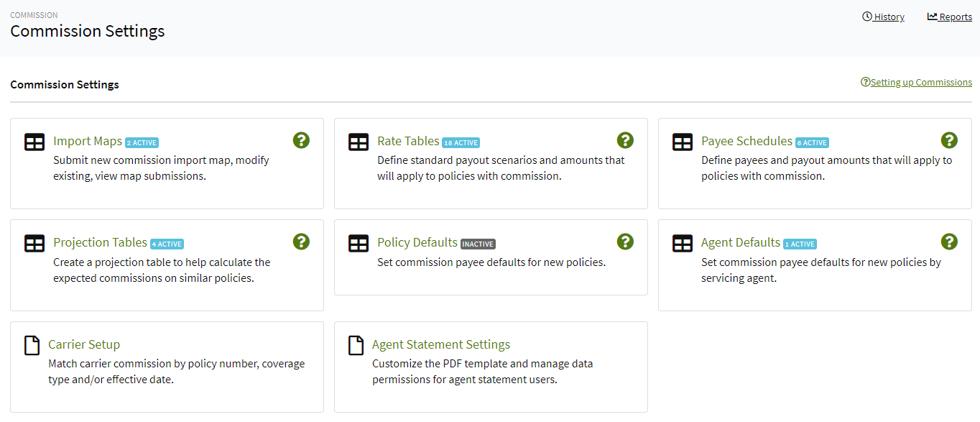Click the Agent Statement Settings page icon
This screenshot has width=980, height=422.
click(x=356, y=345)
